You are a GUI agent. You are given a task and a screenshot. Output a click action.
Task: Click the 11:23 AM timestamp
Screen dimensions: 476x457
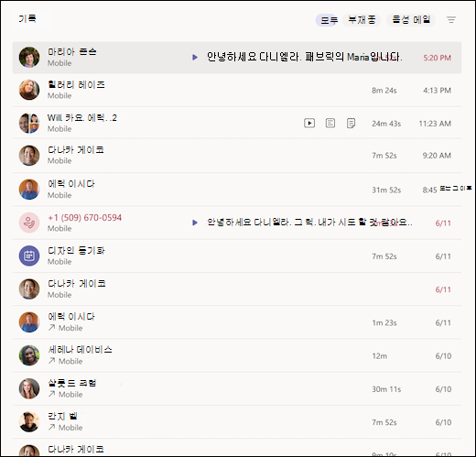(x=435, y=124)
